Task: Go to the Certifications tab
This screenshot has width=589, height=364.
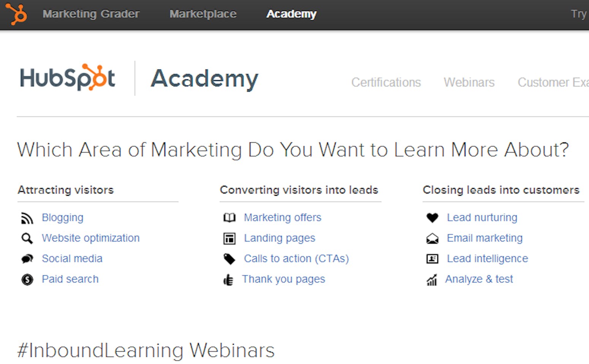Action: (x=386, y=82)
